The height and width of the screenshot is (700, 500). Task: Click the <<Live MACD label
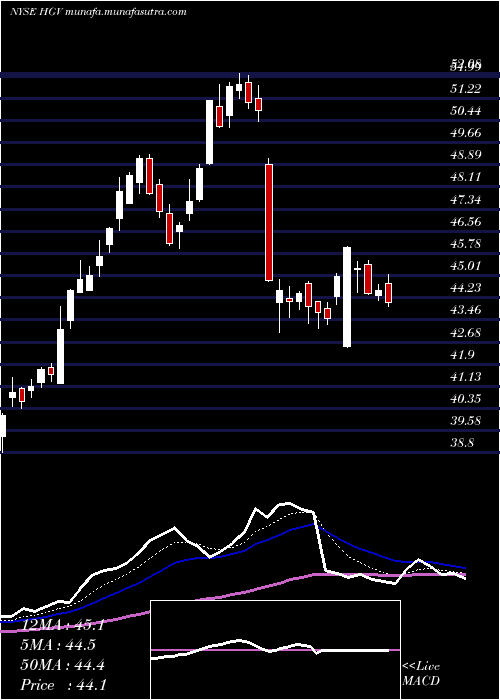421,674
